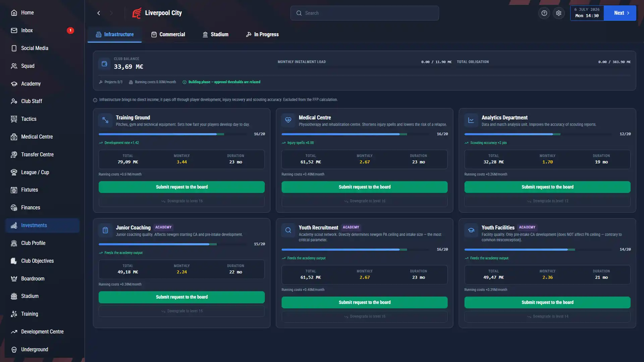Click the Junior Coaching clipboard icon
Screen dimensions: 644x362
(x=105, y=230)
